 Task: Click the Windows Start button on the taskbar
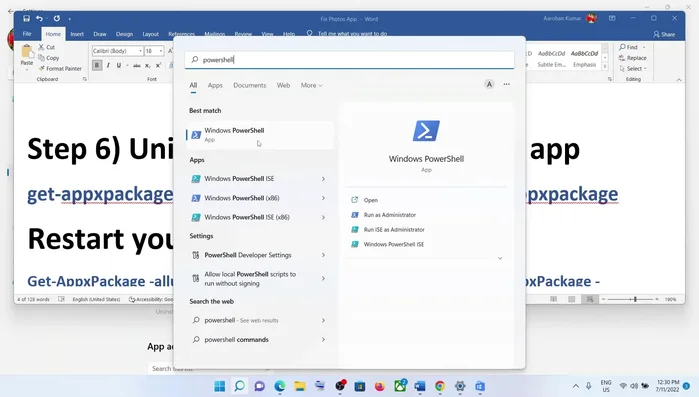[219, 386]
